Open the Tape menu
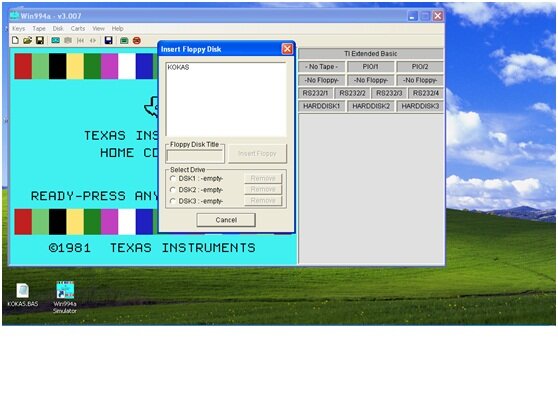 (x=39, y=28)
